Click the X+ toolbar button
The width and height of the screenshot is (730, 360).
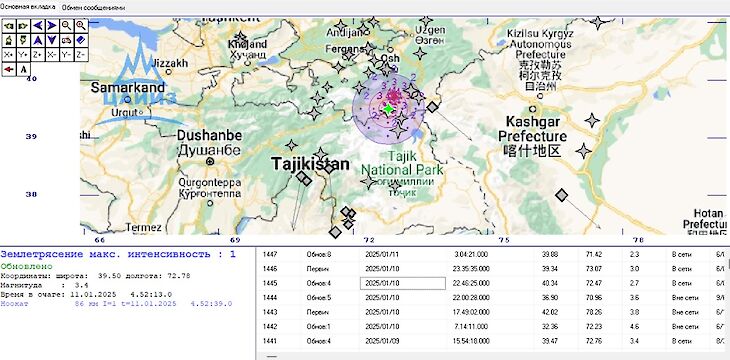tap(8, 54)
